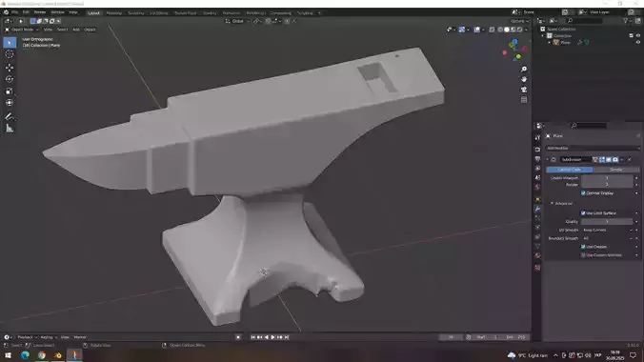The image size is (644, 362).
Task: Open the Output properties tab icon
Action: point(537,158)
